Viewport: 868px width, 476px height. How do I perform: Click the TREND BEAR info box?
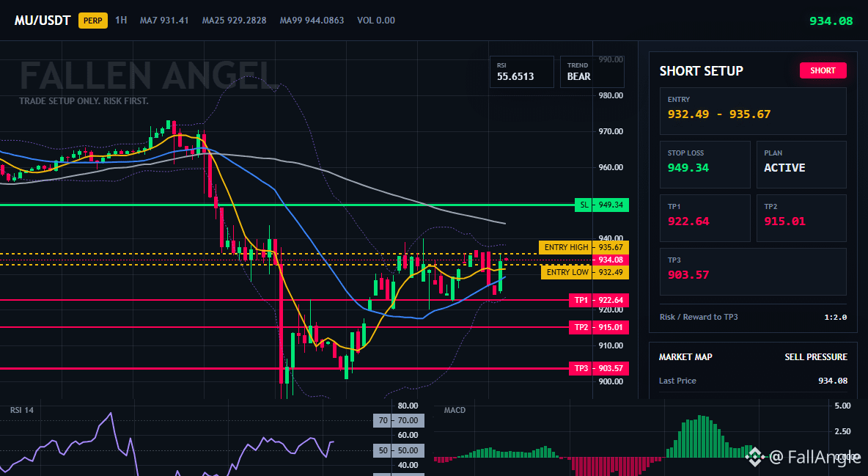(x=592, y=72)
